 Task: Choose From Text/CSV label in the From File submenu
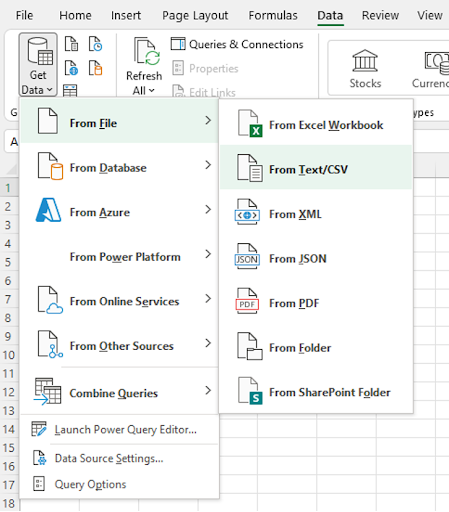pos(308,170)
